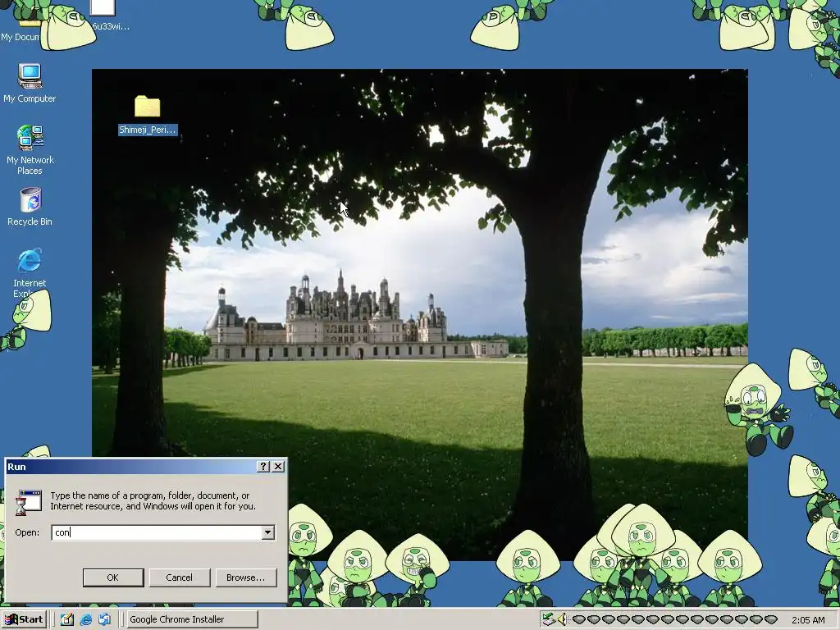Click Browse... in the Run dialog
Screen dimensions: 840x630
(246, 577)
